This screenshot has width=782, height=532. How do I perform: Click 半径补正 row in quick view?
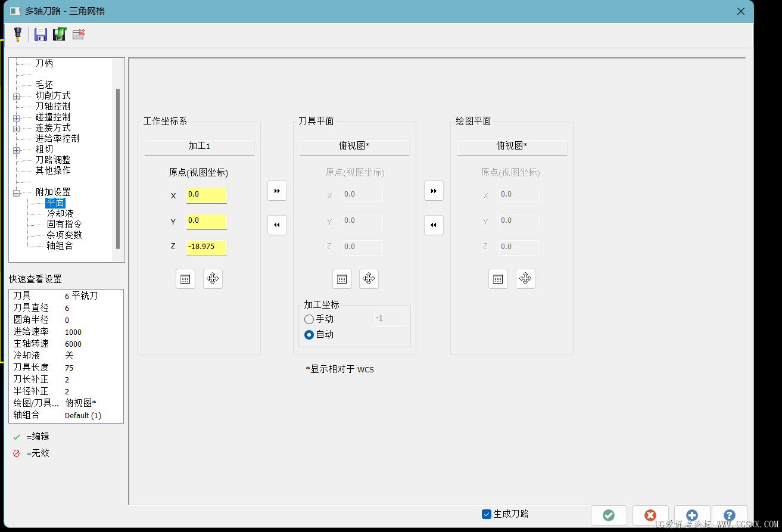click(x=66, y=391)
